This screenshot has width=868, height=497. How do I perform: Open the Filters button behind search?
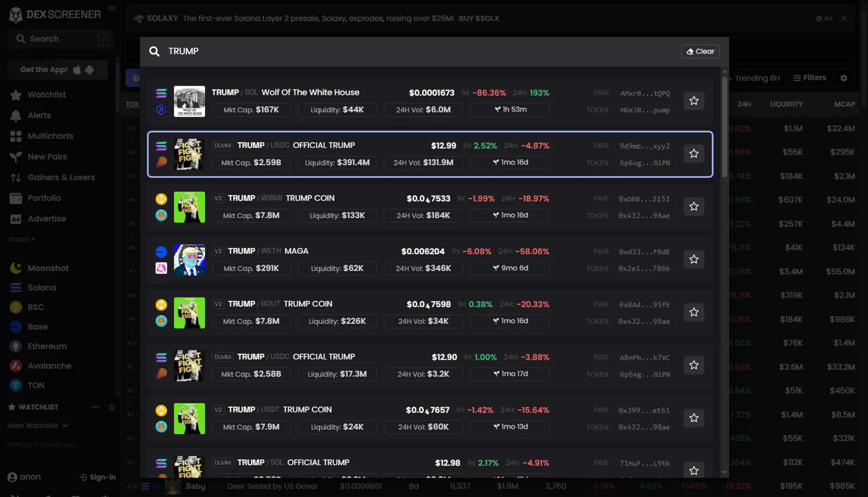(x=809, y=78)
